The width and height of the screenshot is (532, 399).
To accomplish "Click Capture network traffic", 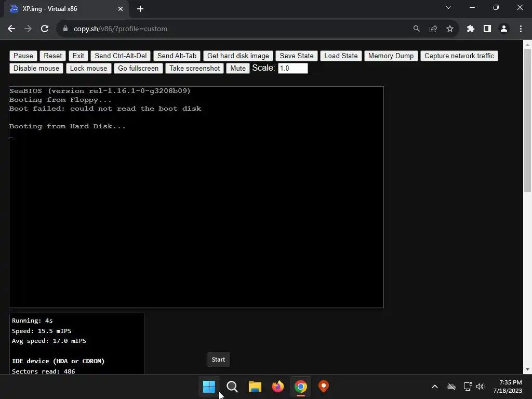I will (x=459, y=56).
